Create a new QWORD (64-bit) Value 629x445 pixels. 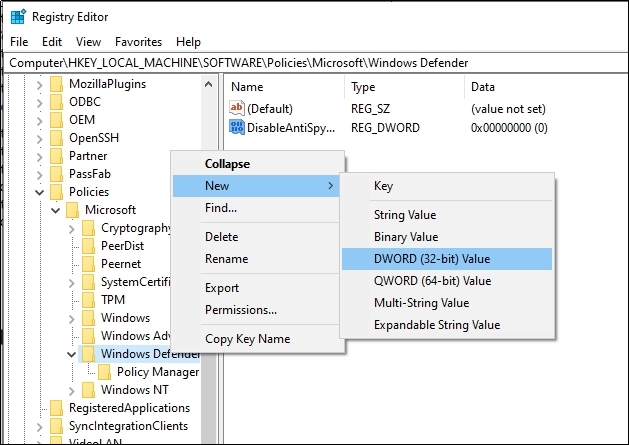tap(447, 281)
